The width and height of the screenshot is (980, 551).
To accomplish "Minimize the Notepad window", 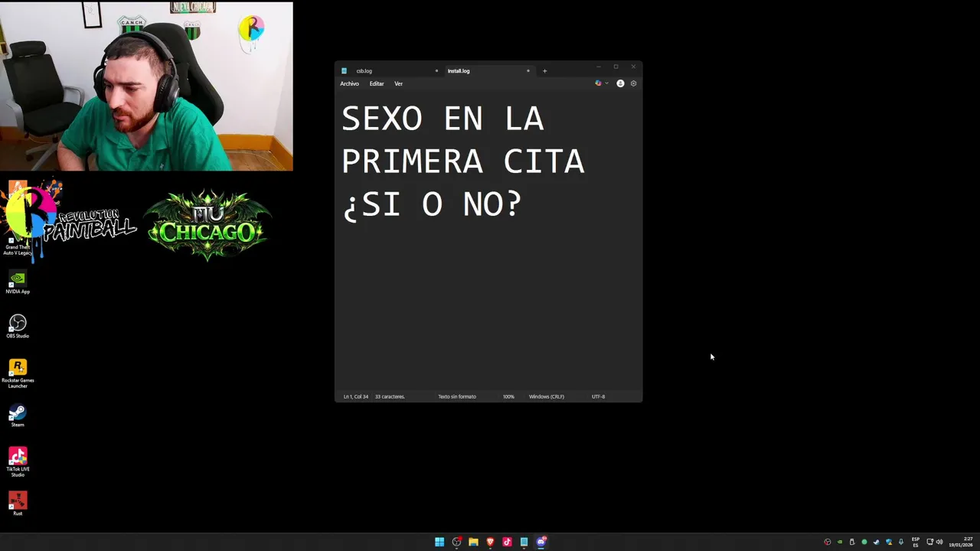I will (x=599, y=67).
